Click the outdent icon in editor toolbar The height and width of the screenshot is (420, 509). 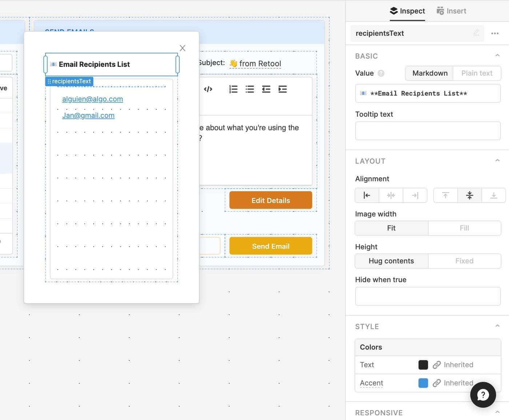pos(266,89)
